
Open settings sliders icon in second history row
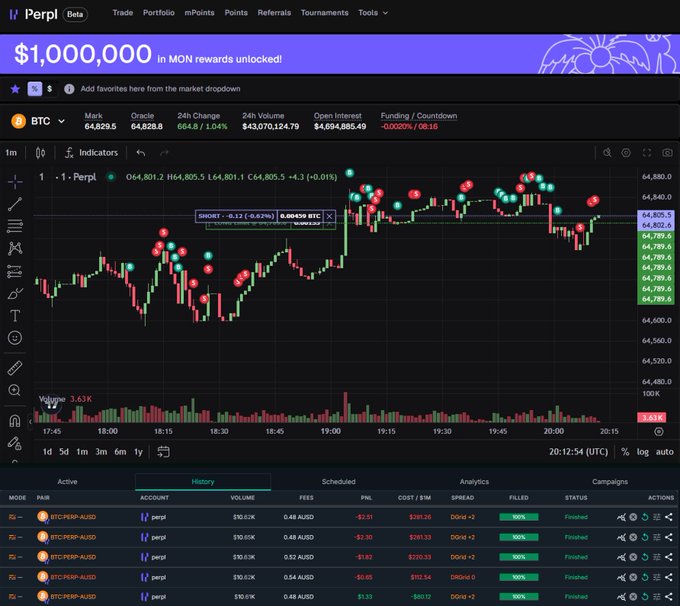pos(657,537)
